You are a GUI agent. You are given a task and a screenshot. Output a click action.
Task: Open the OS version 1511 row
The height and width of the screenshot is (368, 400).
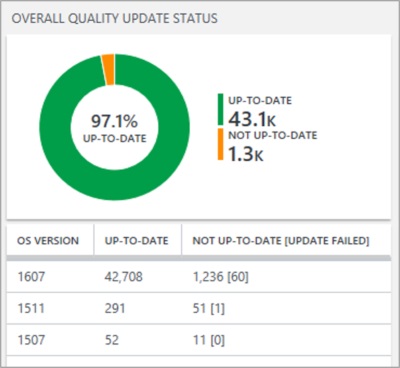pyautogui.click(x=198, y=308)
